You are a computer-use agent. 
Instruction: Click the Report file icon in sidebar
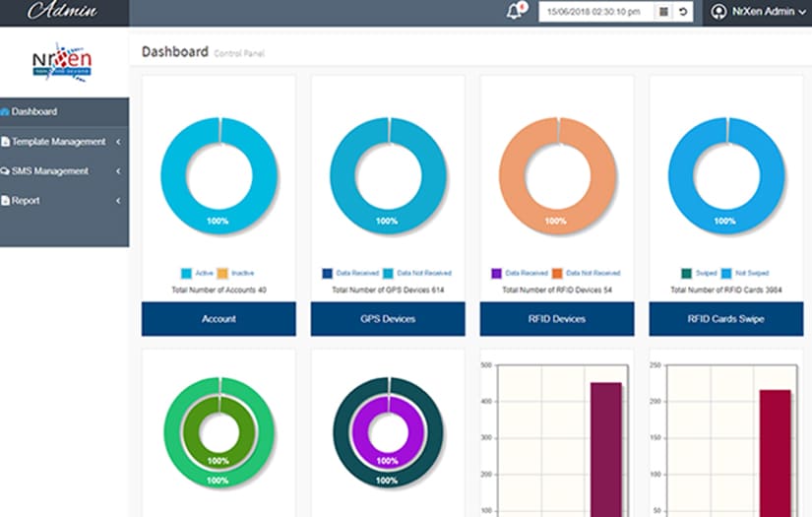tap(5, 201)
